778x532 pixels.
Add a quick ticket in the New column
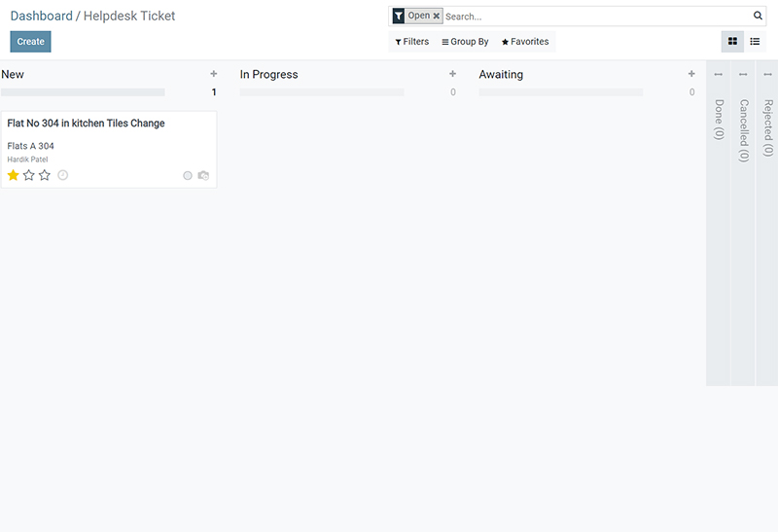coord(214,74)
